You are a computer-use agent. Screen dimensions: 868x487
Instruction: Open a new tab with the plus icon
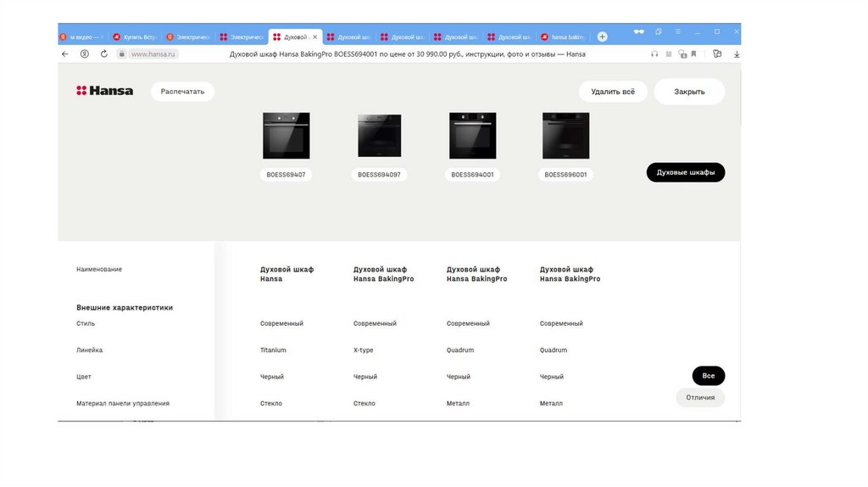[x=603, y=36]
